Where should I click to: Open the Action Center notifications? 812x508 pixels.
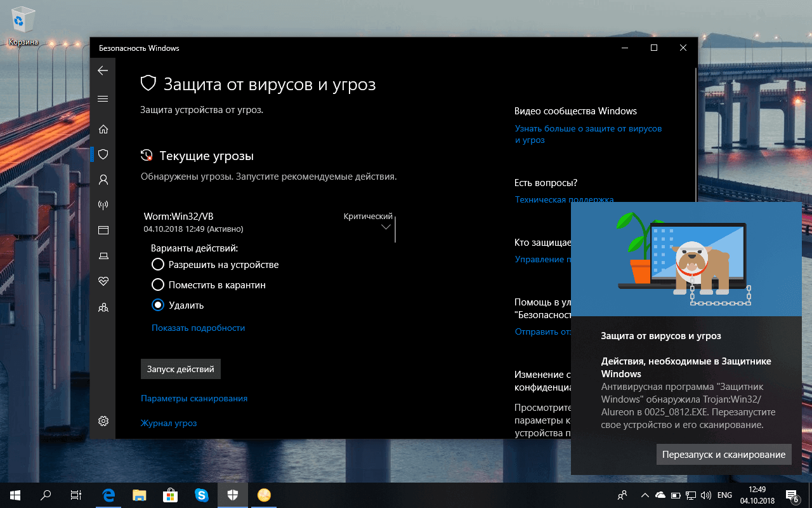[792, 495]
